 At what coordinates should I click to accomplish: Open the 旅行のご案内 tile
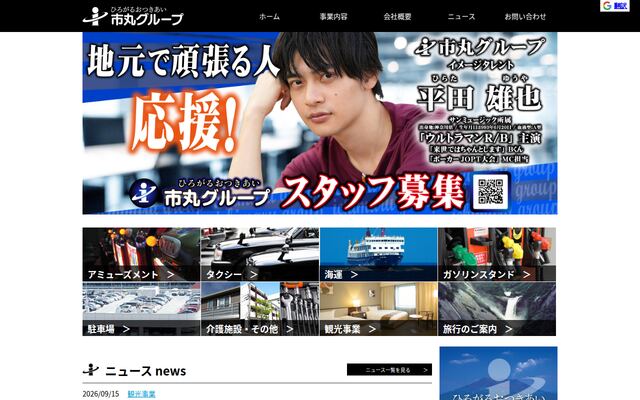(497, 309)
